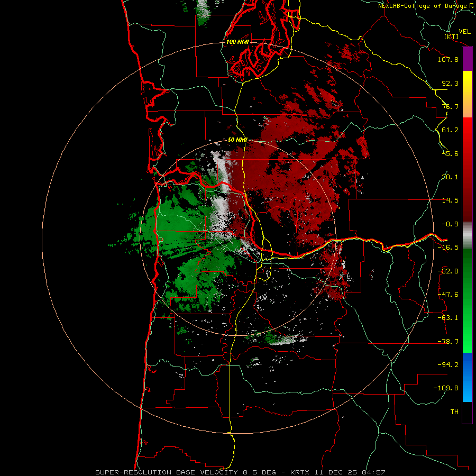The width and height of the screenshot is (476, 476).
Task: Click the 92.3 velocity scale value
Action: pyautogui.click(x=450, y=83)
